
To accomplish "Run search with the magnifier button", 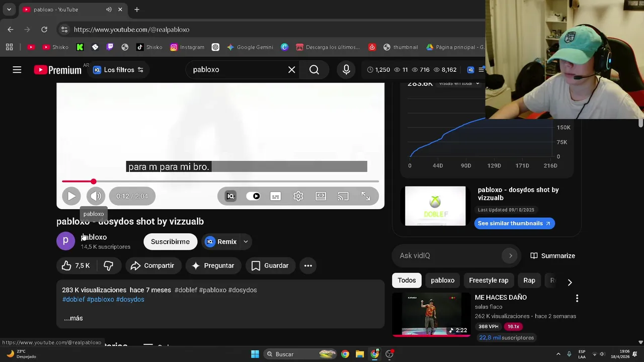I will (314, 70).
